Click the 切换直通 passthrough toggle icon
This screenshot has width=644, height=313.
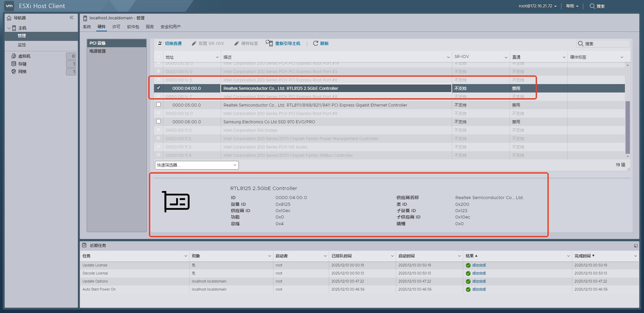tap(160, 43)
